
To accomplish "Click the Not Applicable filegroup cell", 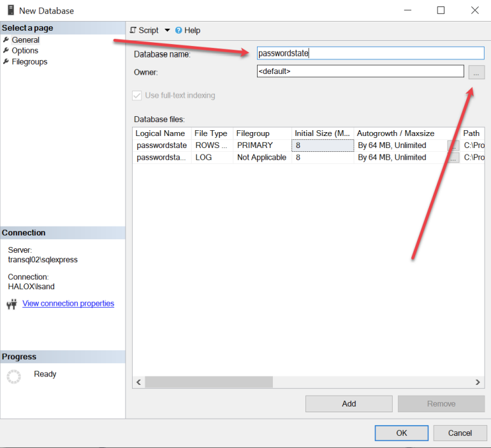I will [x=262, y=157].
